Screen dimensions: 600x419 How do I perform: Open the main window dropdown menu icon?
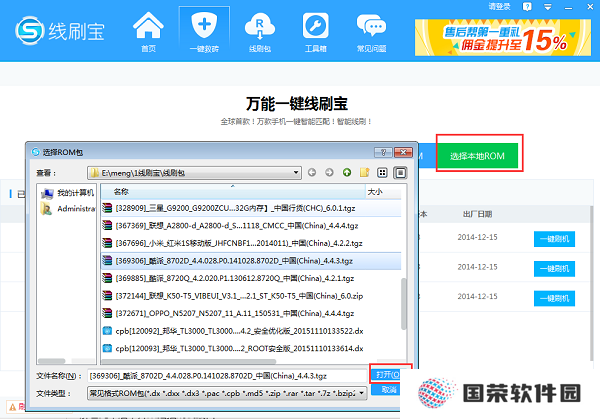point(548,7)
